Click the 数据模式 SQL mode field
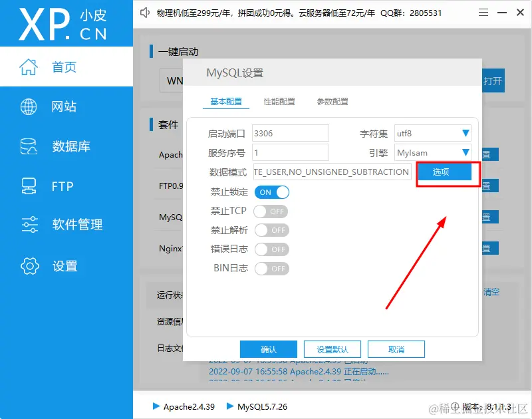 click(x=332, y=172)
